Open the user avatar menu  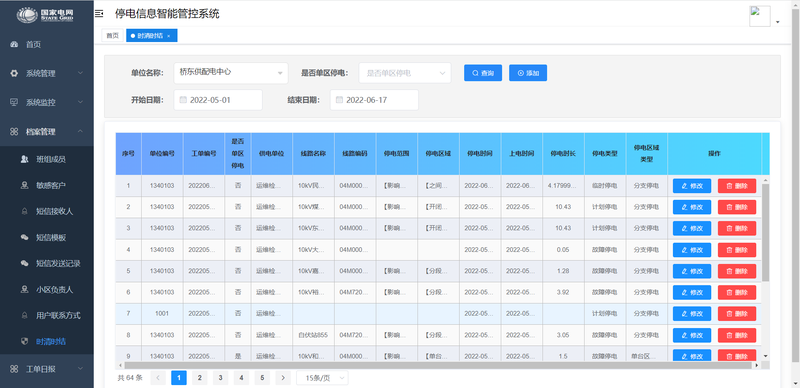pyautogui.click(x=760, y=16)
